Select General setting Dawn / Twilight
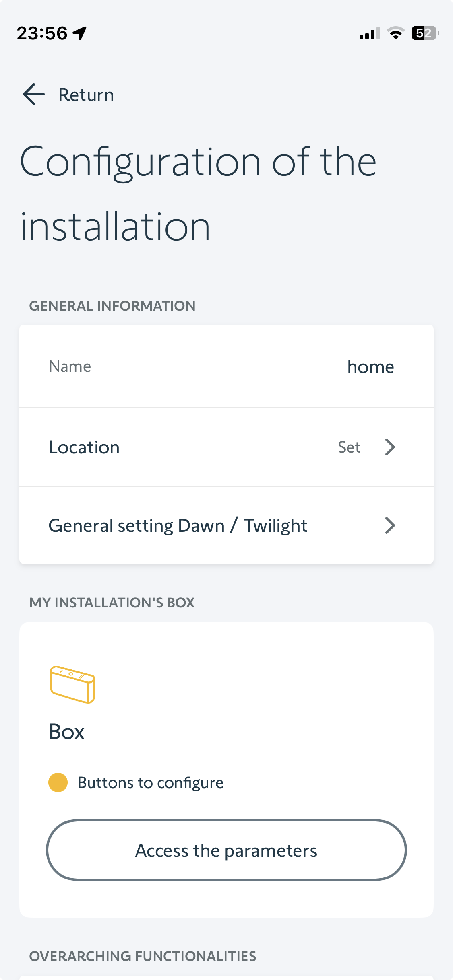This screenshot has width=453, height=980. pos(178,526)
